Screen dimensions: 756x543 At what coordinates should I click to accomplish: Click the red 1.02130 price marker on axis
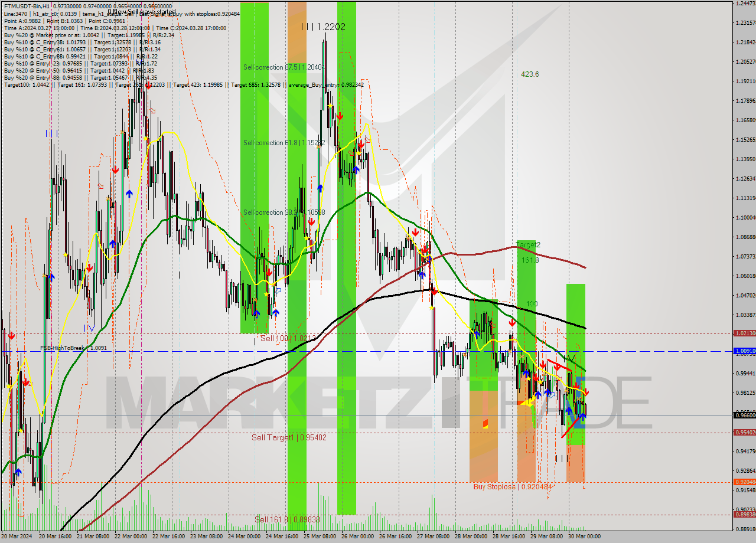(744, 333)
